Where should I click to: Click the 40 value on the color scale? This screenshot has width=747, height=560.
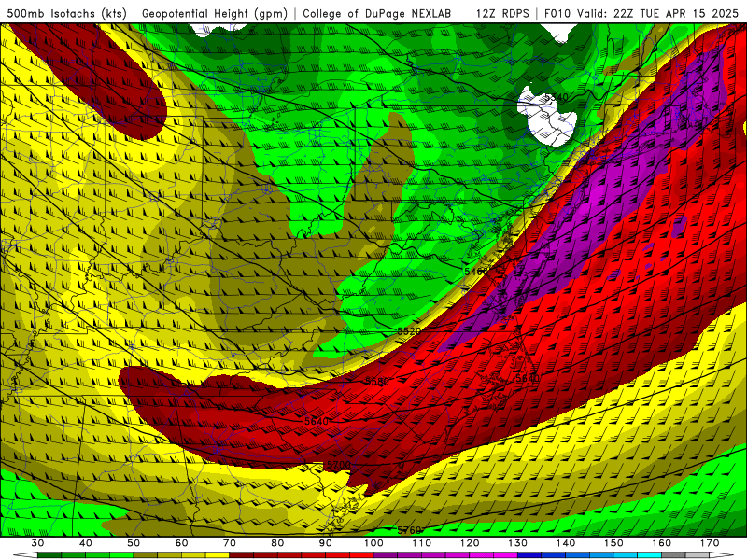click(x=86, y=543)
